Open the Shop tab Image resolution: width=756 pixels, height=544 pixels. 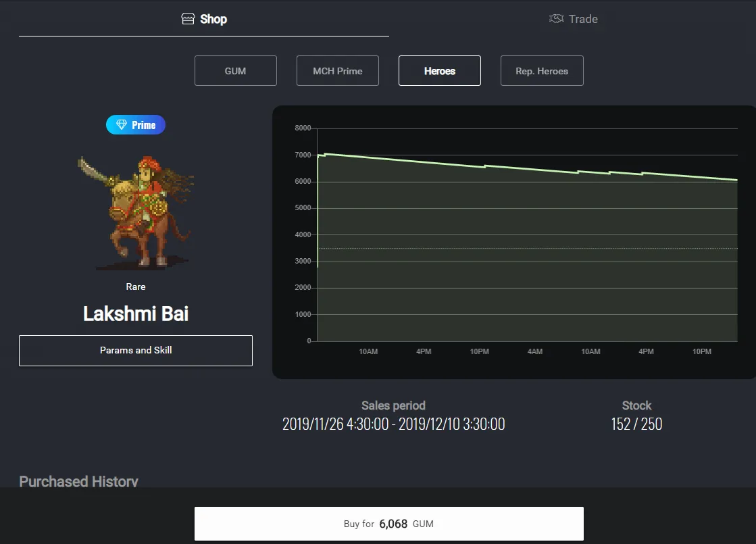tap(204, 19)
